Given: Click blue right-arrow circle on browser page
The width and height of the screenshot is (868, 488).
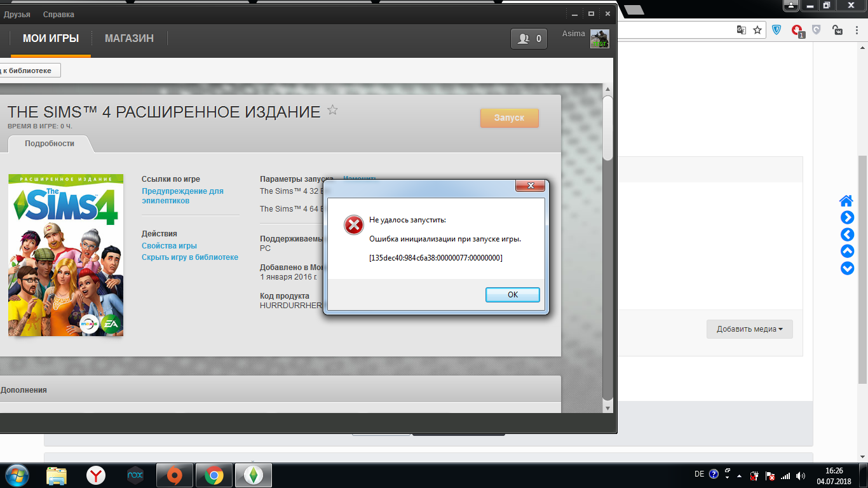Looking at the screenshot, I should click(847, 218).
